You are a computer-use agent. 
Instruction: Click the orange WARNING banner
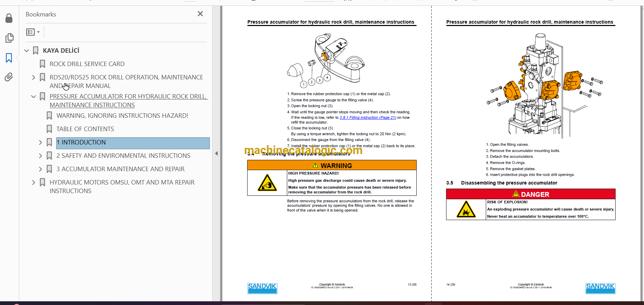click(x=332, y=165)
